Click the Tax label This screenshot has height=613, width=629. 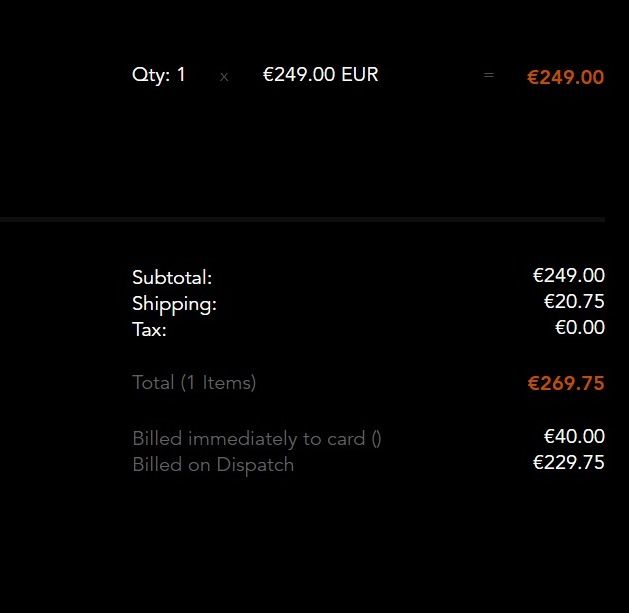(x=149, y=330)
